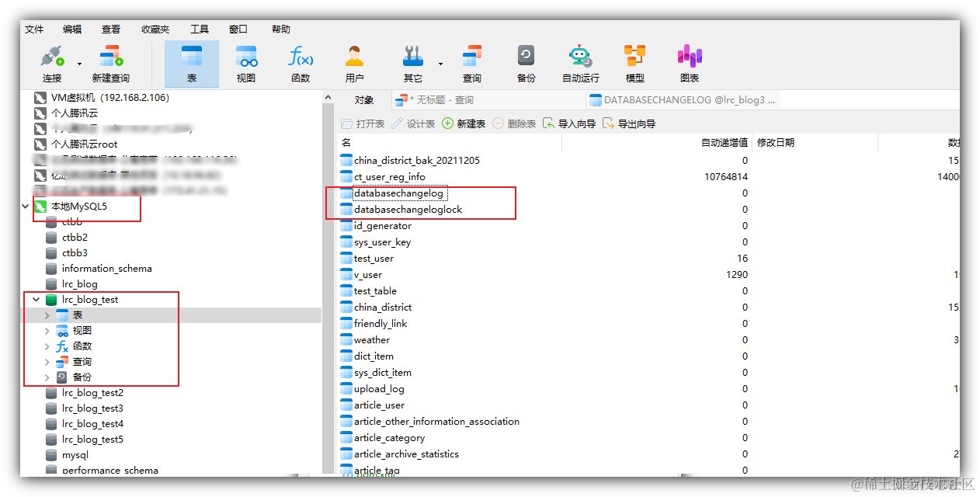Click the 删除表 button
The width and height of the screenshot is (980, 497).
514,123
